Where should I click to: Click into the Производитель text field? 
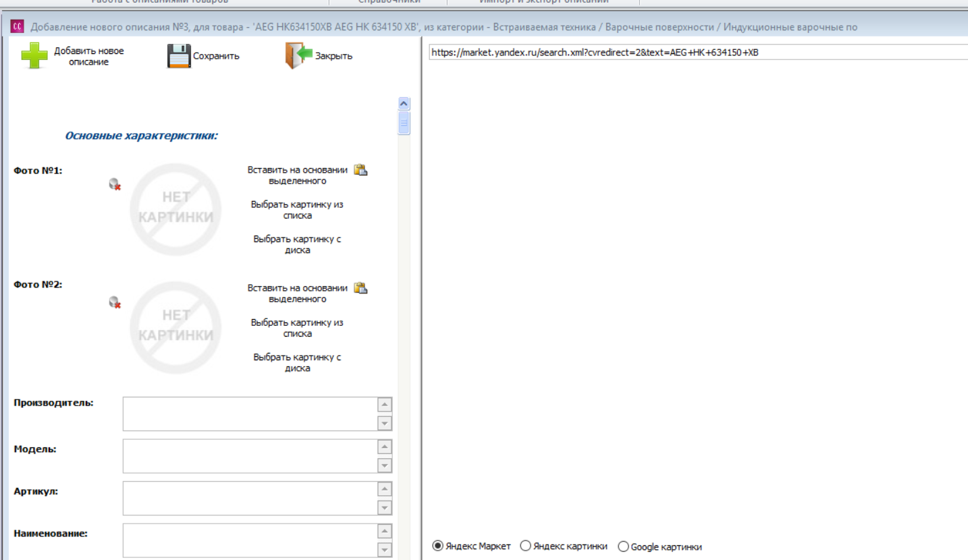[x=249, y=414]
